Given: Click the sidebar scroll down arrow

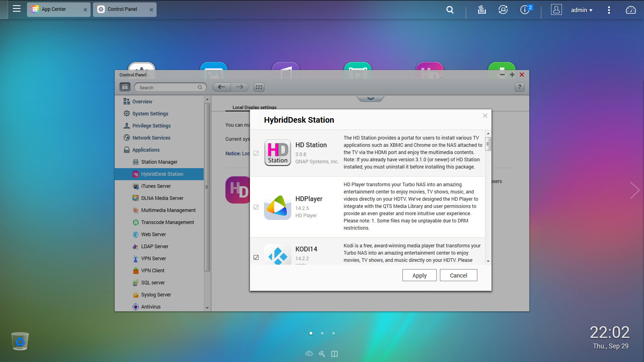Looking at the screenshot, I should tap(207, 308).
